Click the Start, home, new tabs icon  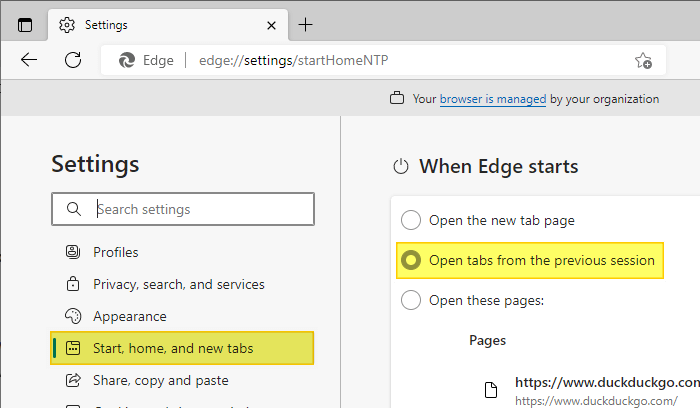point(73,348)
